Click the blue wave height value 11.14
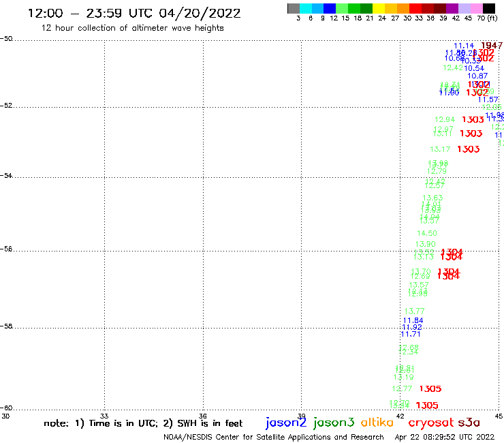 464,46
